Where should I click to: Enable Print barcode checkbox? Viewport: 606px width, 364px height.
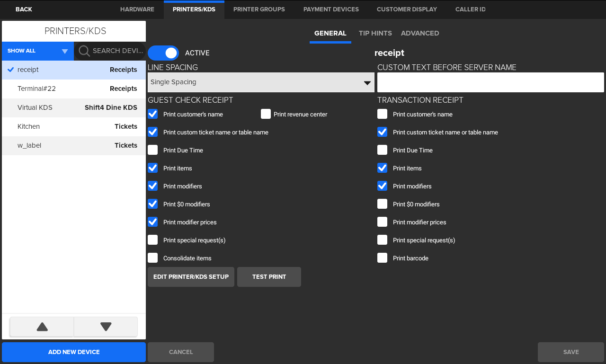coord(382,258)
